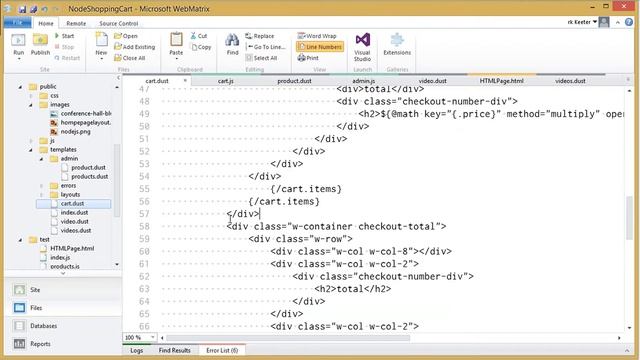640x360 pixels.
Task: Create a new file with New icon
Action: (101, 40)
